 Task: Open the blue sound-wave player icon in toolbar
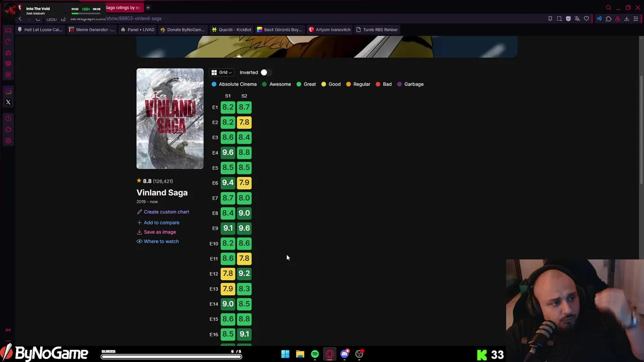(599, 19)
